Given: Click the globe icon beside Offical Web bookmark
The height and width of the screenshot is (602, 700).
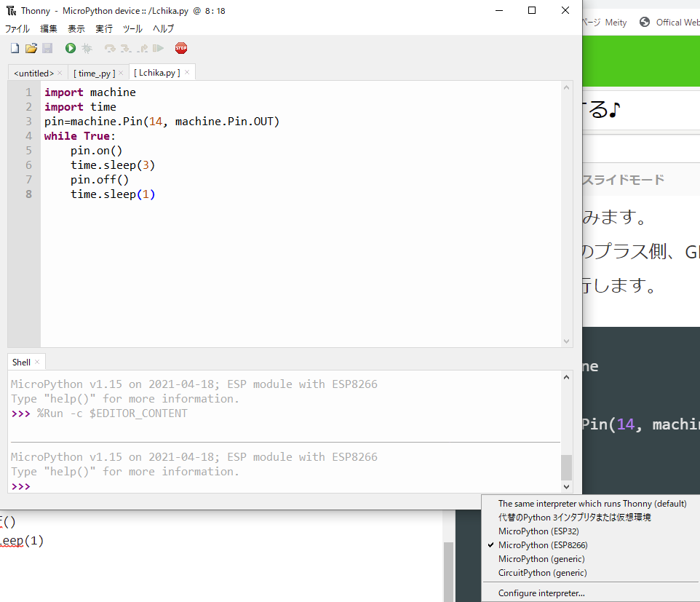Looking at the screenshot, I should point(645,22).
